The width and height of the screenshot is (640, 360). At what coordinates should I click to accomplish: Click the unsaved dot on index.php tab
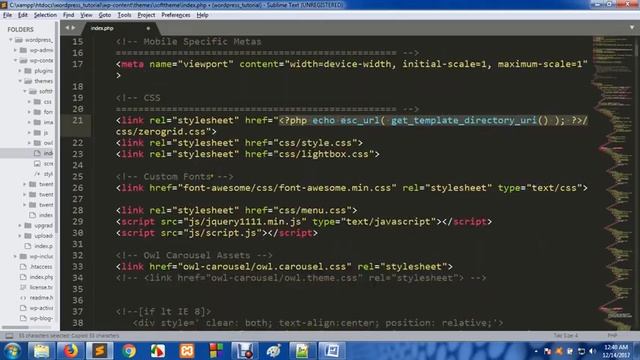coord(148,28)
